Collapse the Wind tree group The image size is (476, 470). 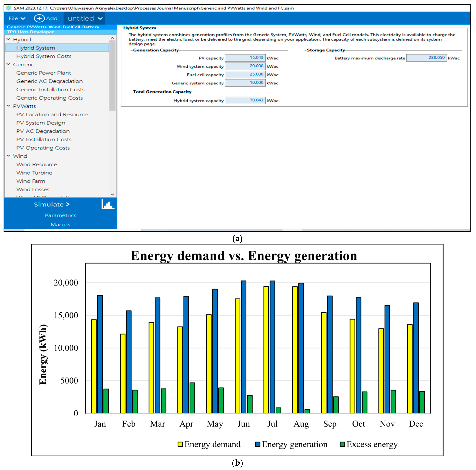pos(8,156)
